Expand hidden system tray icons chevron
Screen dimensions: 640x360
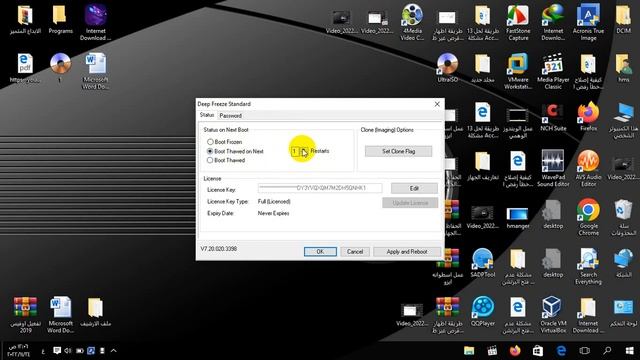(113, 351)
